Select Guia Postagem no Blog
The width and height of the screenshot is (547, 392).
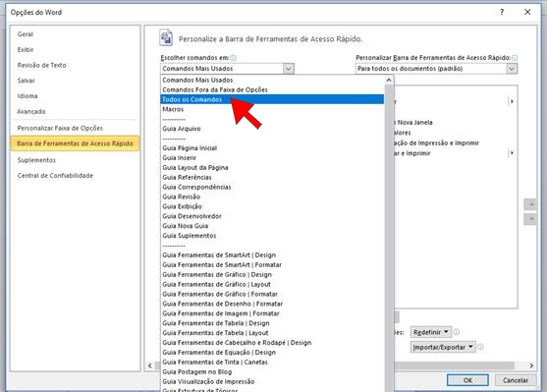click(272, 371)
